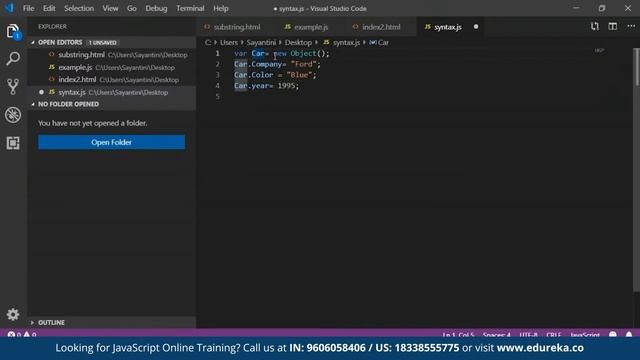Open substring.html in Open Editors list
The width and height of the screenshot is (640, 360).
112,55
